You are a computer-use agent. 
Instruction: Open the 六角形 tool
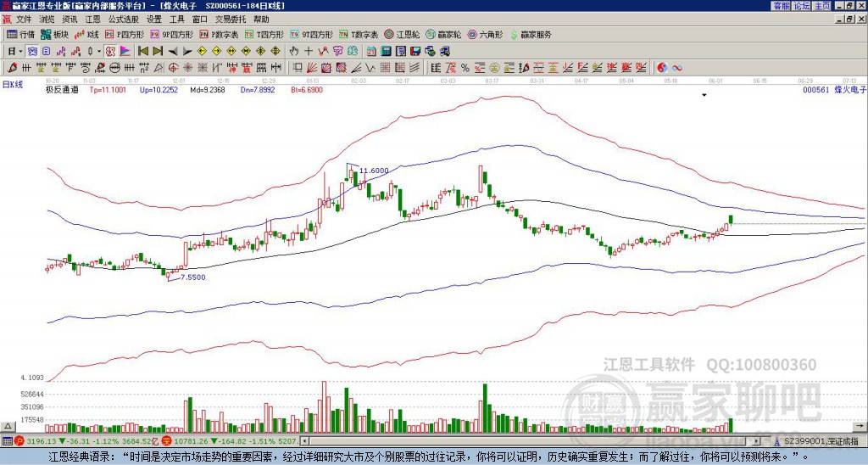pos(485,34)
